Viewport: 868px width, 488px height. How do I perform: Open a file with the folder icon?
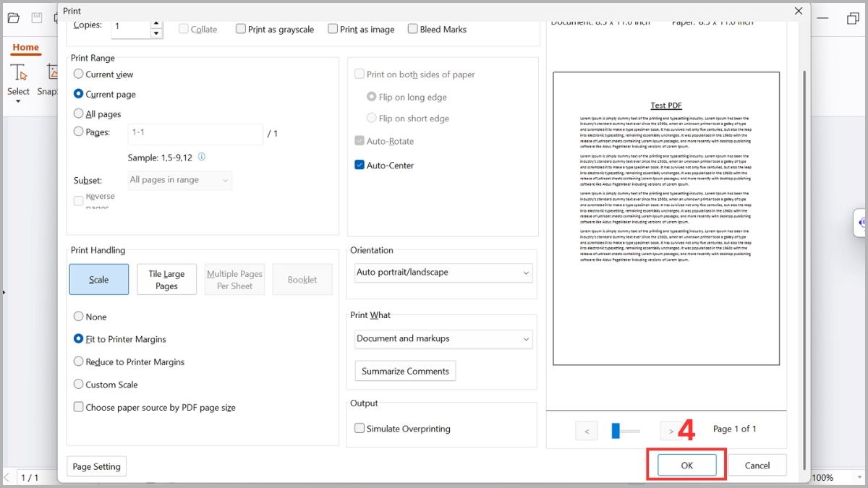(x=13, y=17)
